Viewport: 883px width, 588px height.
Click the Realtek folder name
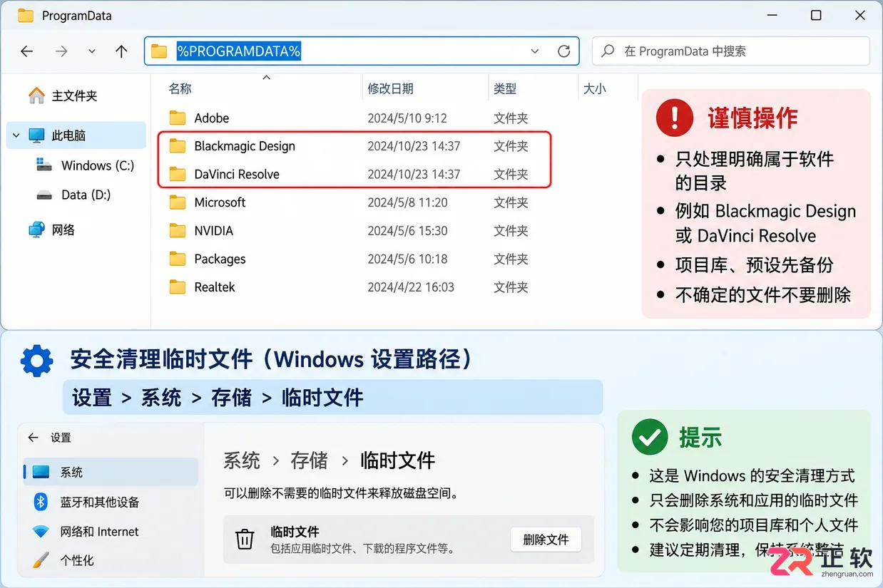[215, 287]
